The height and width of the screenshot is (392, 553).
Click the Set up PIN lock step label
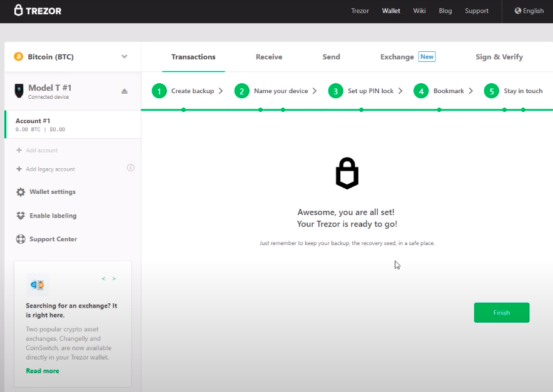click(x=371, y=91)
